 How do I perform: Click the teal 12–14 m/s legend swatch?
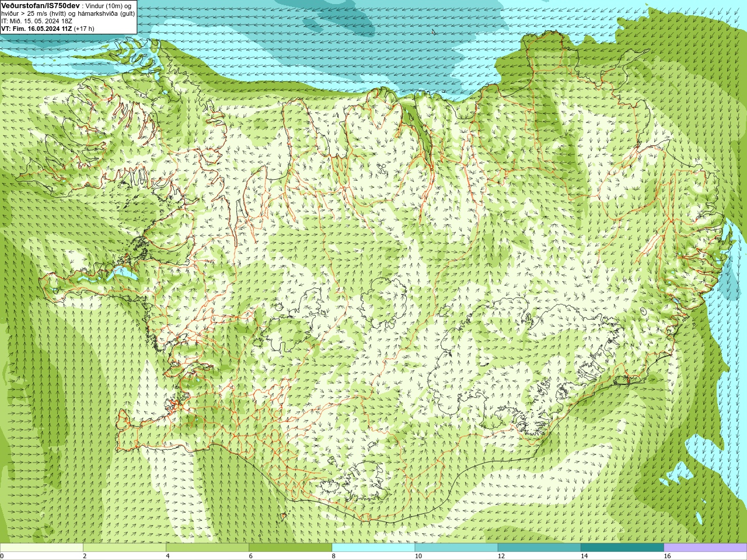coord(539,548)
